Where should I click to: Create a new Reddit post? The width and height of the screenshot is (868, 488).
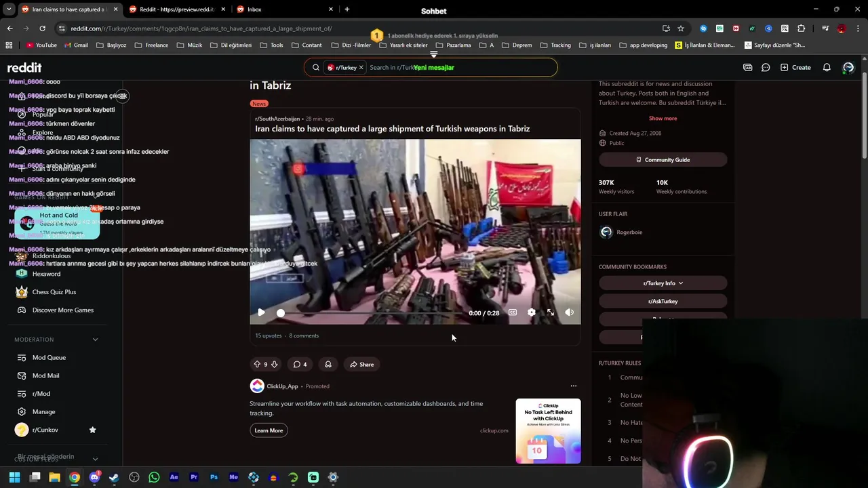(795, 68)
